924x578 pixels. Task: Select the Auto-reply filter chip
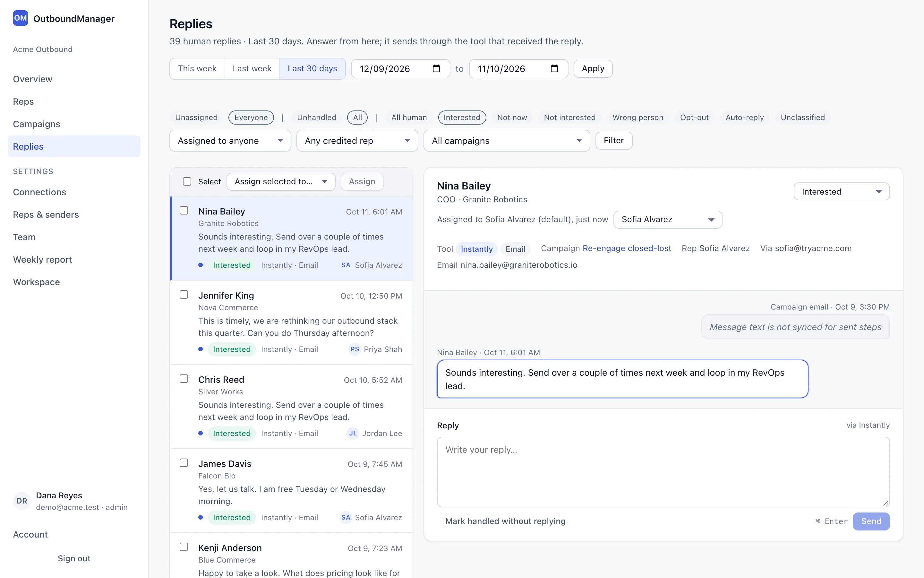[745, 117]
